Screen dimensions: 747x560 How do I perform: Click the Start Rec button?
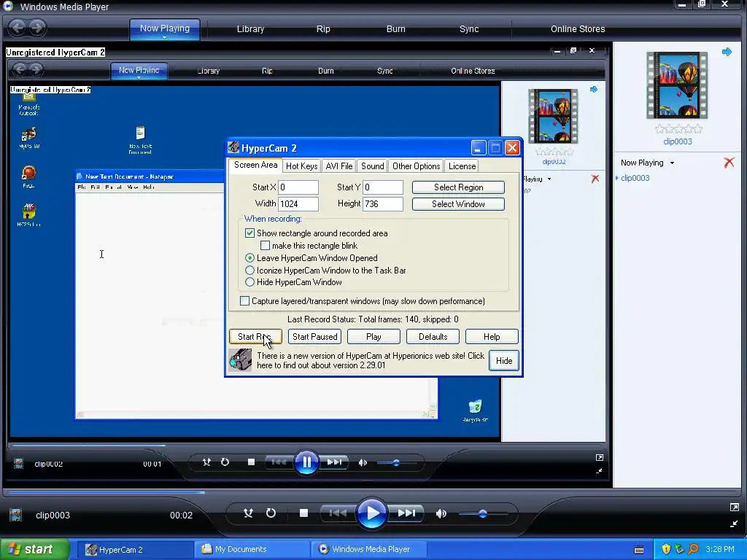pos(255,337)
